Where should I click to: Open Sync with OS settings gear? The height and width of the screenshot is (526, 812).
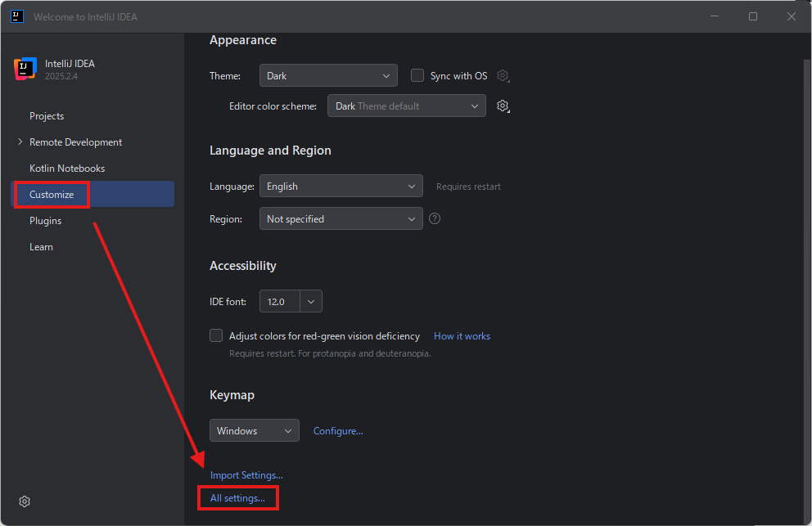tap(503, 75)
